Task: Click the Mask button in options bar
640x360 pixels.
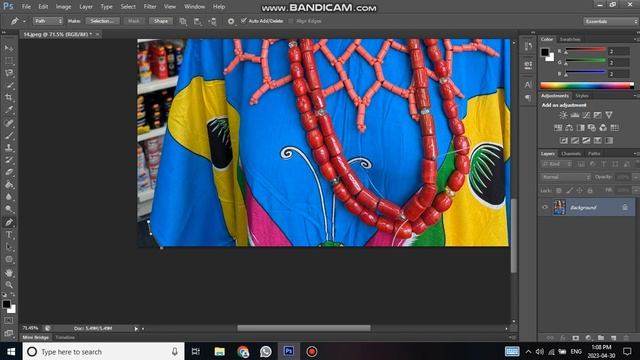Action: [x=133, y=21]
